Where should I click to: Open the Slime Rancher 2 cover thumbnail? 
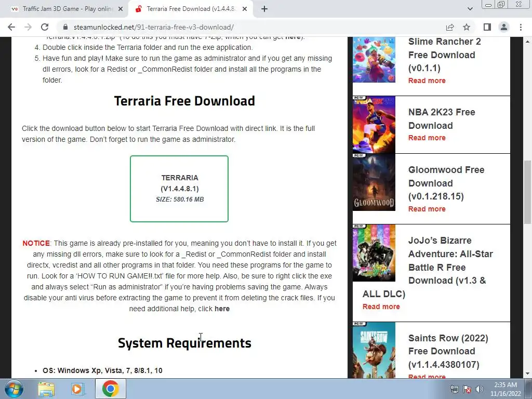[374, 60]
